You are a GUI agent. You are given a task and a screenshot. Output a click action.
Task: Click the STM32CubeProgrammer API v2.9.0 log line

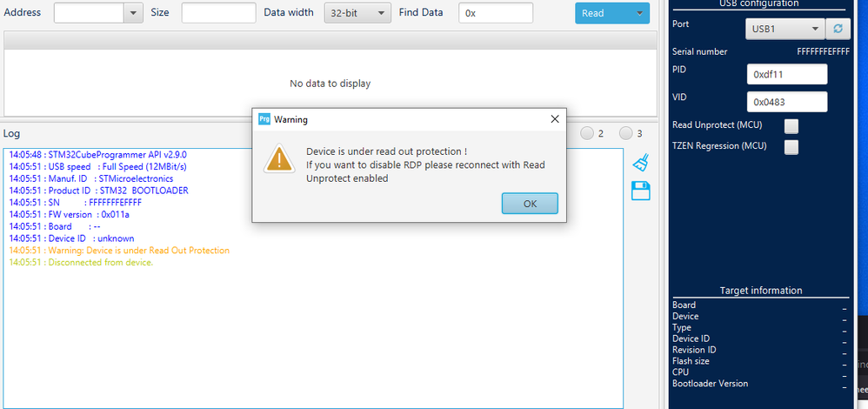click(98, 155)
